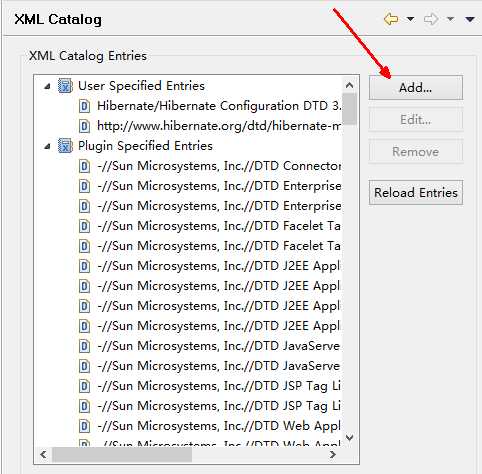Open the preference page view menu triangle
Viewport: 482px width, 474px height.
pyautogui.click(x=470, y=19)
